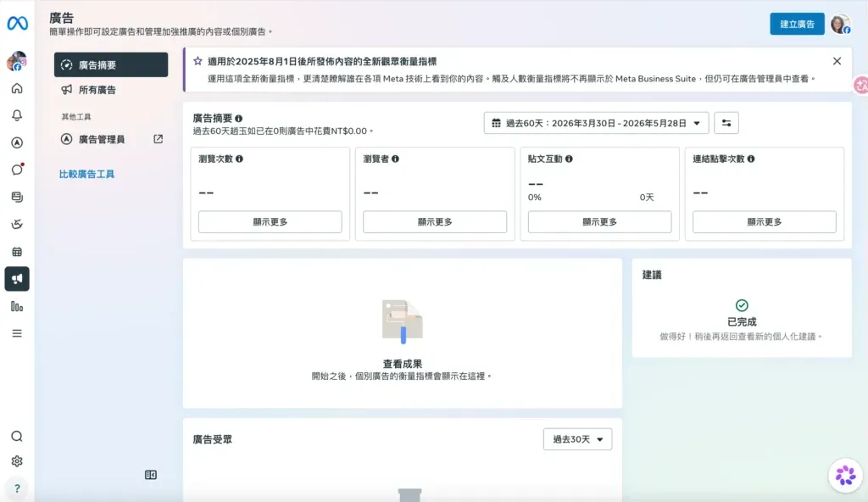Open the notifications bell icon
The height and width of the screenshot is (502, 868).
coord(17,115)
